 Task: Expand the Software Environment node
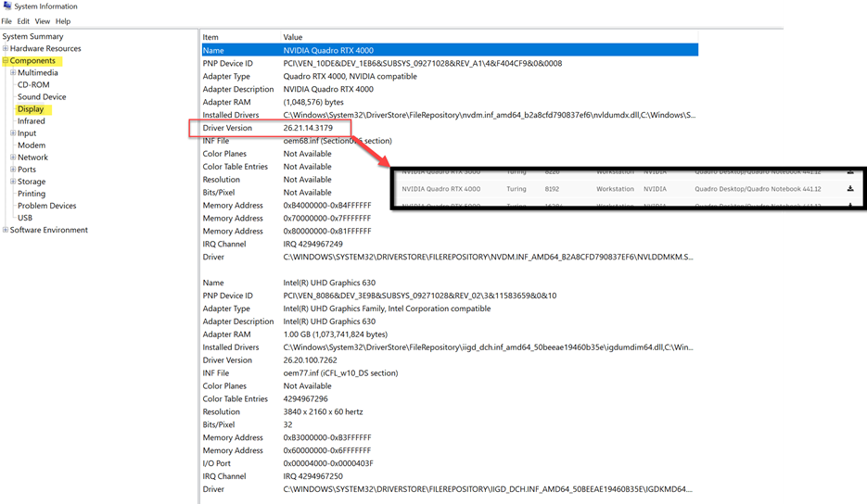point(6,230)
